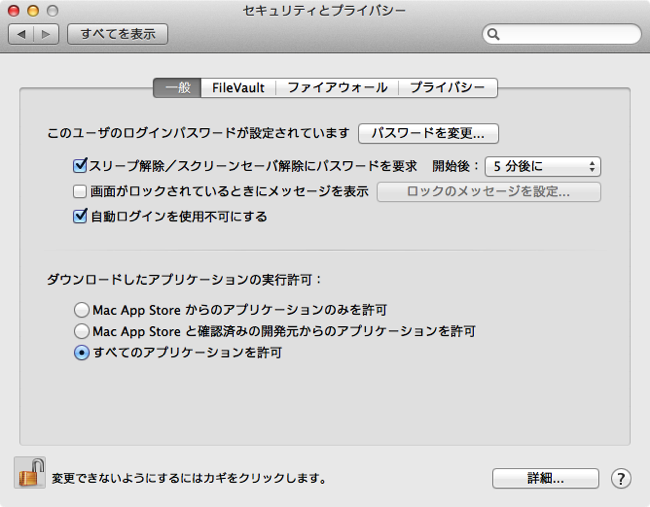Enable 画面がロックされているときにメッセージを表示 checkbox

pos(80,192)
